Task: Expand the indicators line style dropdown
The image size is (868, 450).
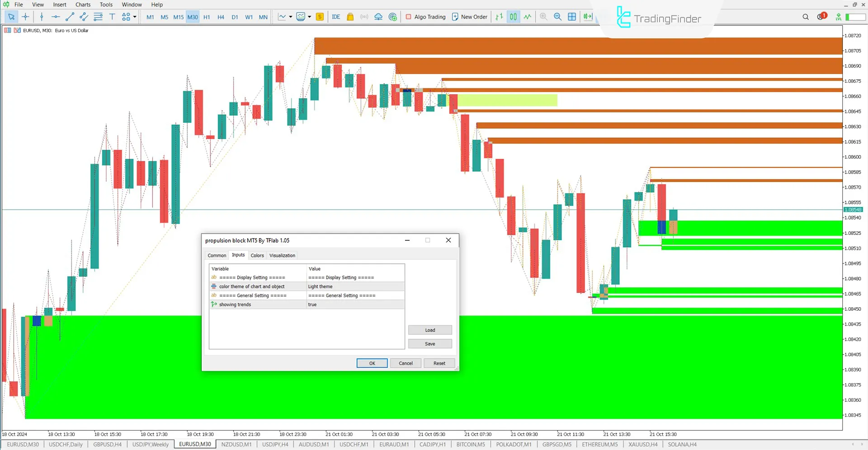Action: [290, 17]
